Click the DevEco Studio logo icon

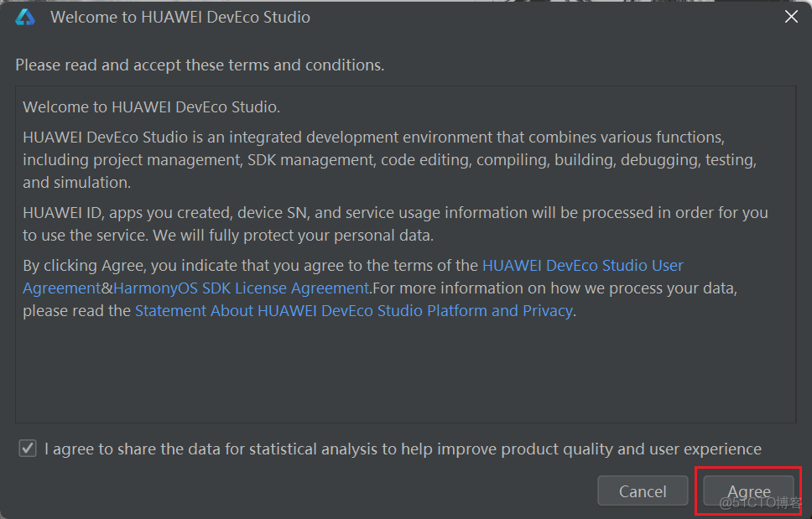[25, 17]
